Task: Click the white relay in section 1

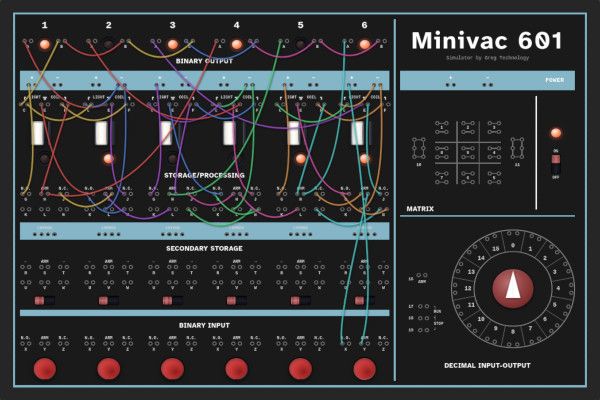Action: (38, 133)
